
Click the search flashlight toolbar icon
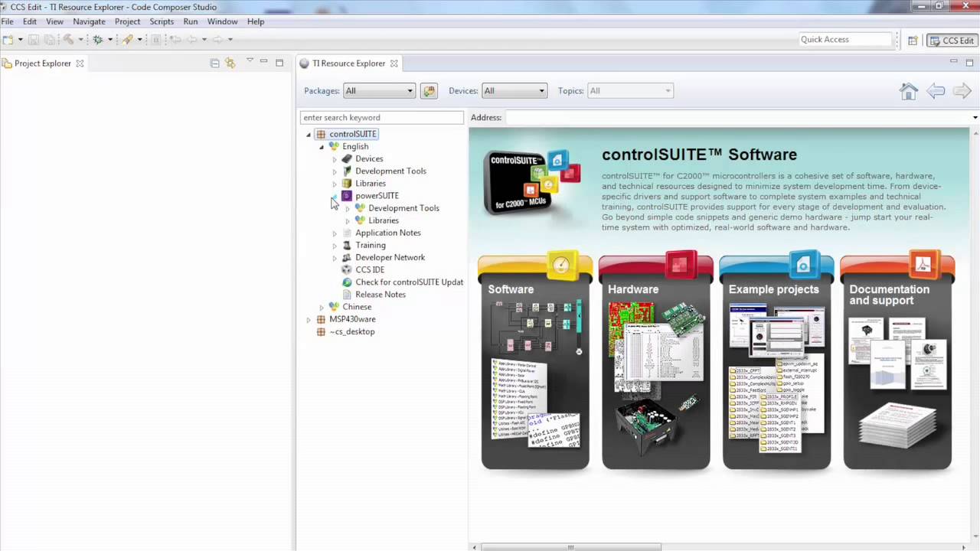point(127,39)
